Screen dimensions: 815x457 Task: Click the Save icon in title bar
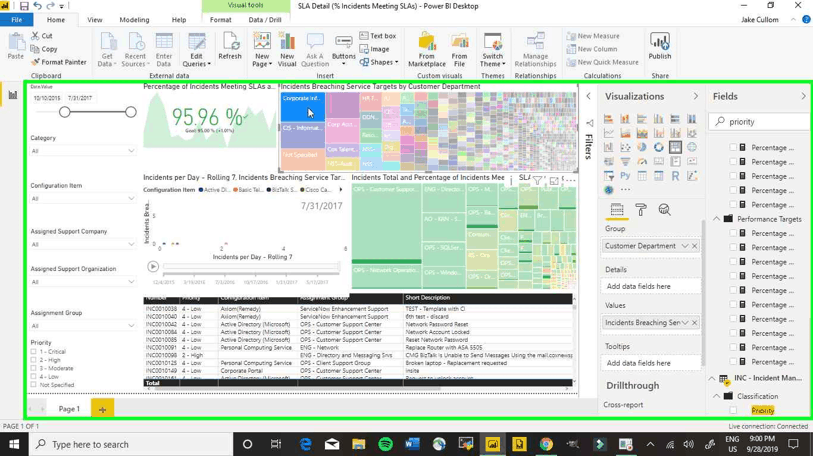[x=24, y=6]
